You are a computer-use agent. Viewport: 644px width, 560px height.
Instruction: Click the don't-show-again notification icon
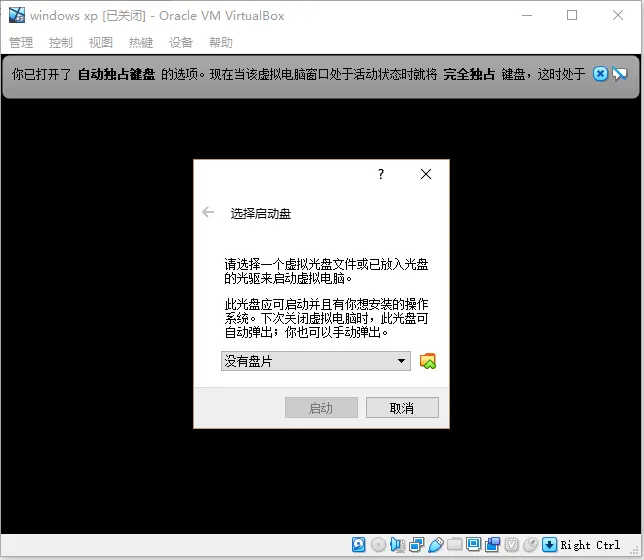click(x=619, y=74)
